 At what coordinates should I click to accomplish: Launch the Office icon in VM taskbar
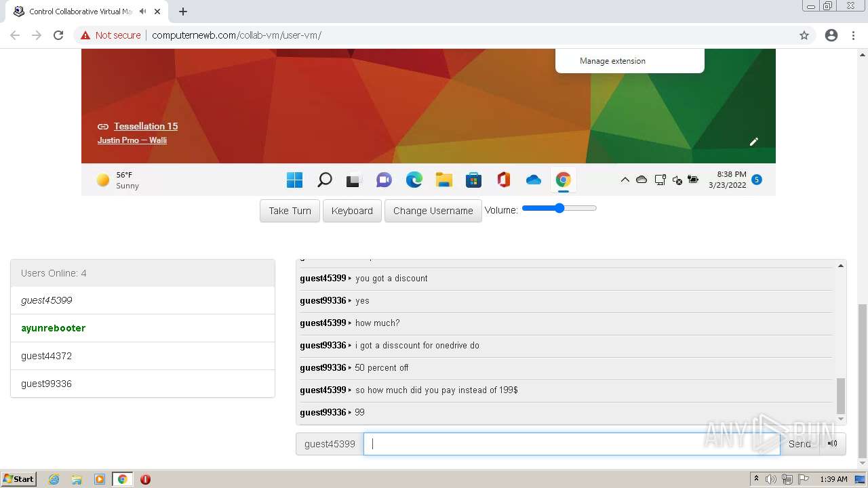tap(503, 180)
